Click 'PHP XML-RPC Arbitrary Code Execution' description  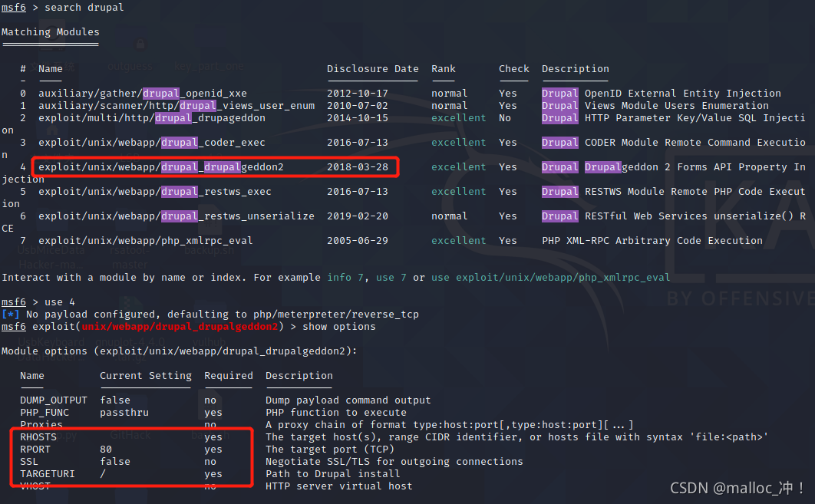coord(652,241)
